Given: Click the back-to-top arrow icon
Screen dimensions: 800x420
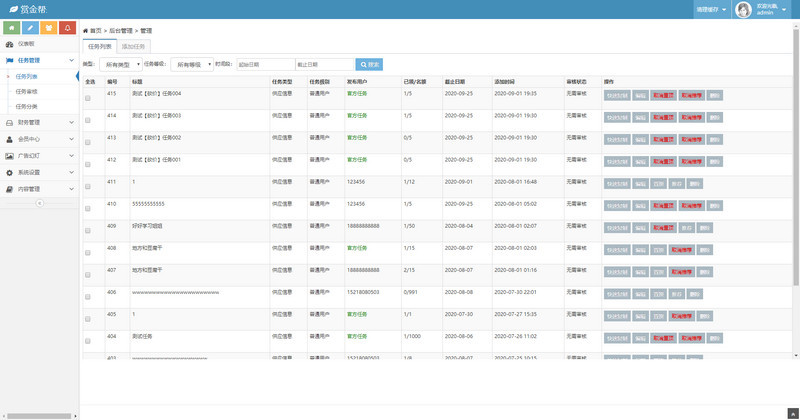Looking at the screenshot, I should pos(793,413).
